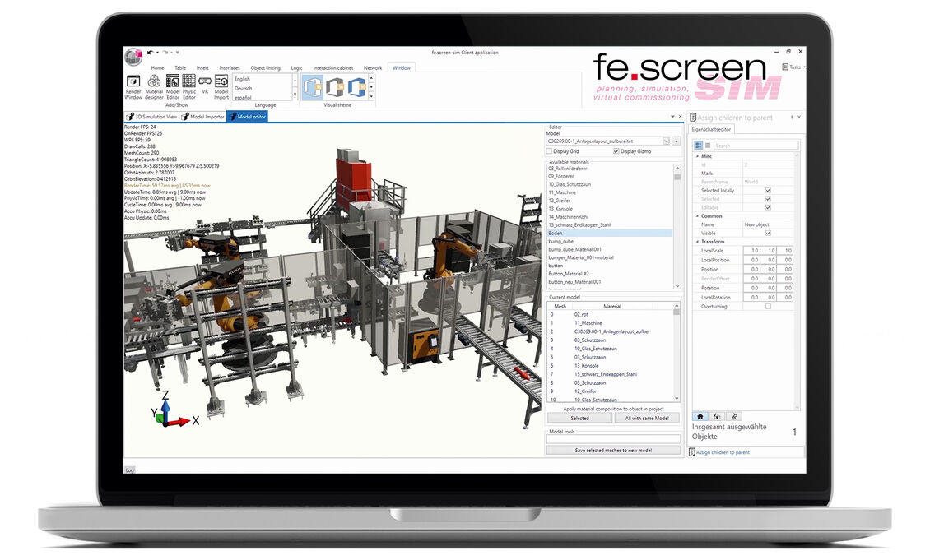Open the Model selection dropdown

pyautogui.click(x=666, y=141)
